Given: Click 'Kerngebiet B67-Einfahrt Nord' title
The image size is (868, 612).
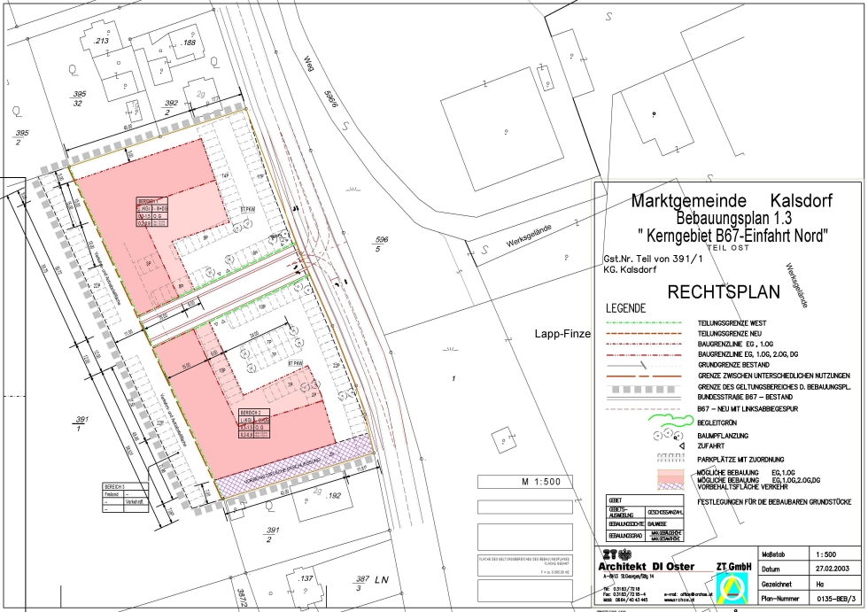Looking at the screenshot, I should (733, 236).
